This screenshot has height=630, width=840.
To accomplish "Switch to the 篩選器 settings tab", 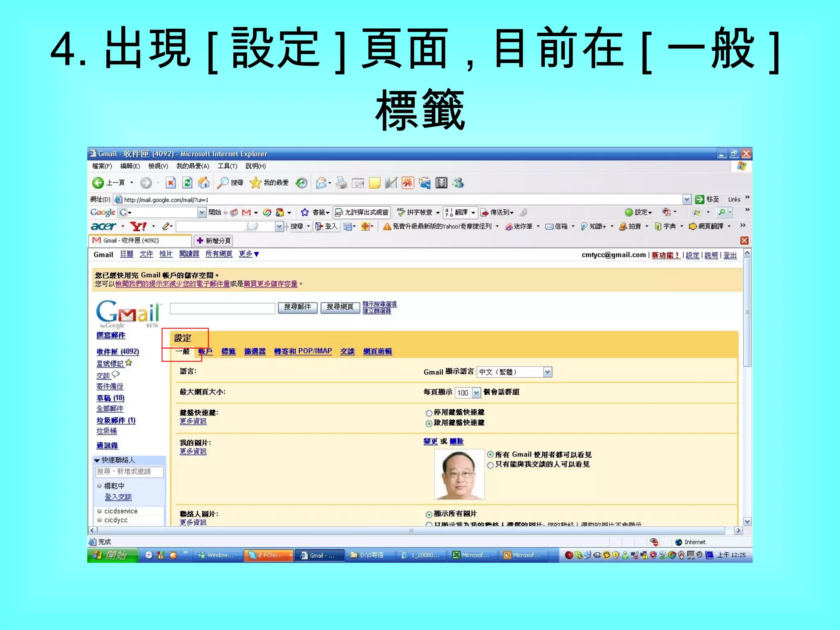I will click(x=255, y=352).
